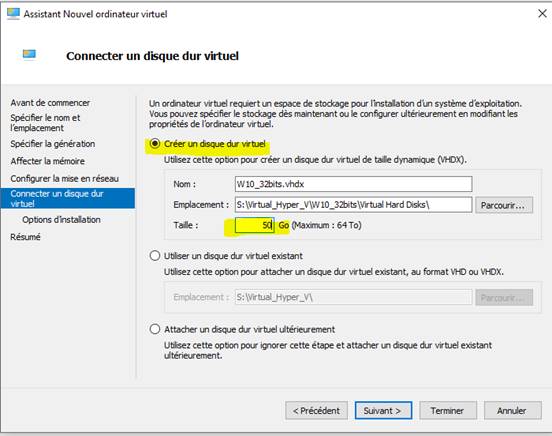The width and height of the screenshot is (552, 436).
Task: Go to Configurer la mise en réseau
Action: click(x=64, y=179)
